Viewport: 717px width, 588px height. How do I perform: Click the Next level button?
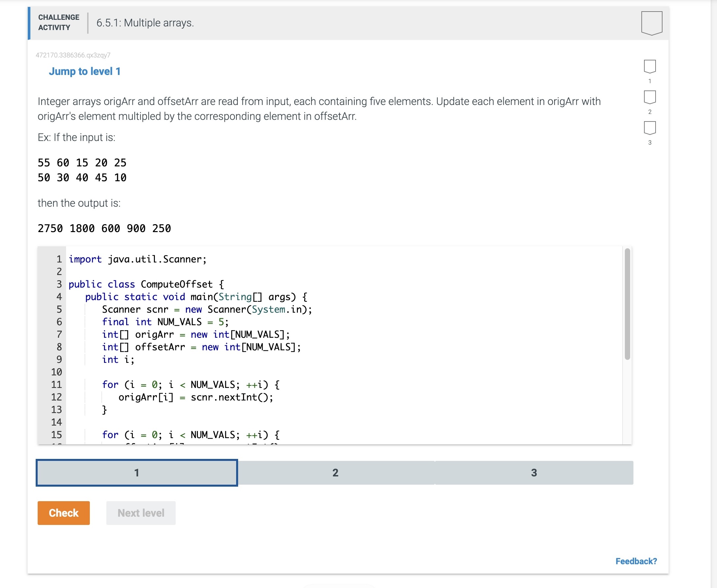141,513
